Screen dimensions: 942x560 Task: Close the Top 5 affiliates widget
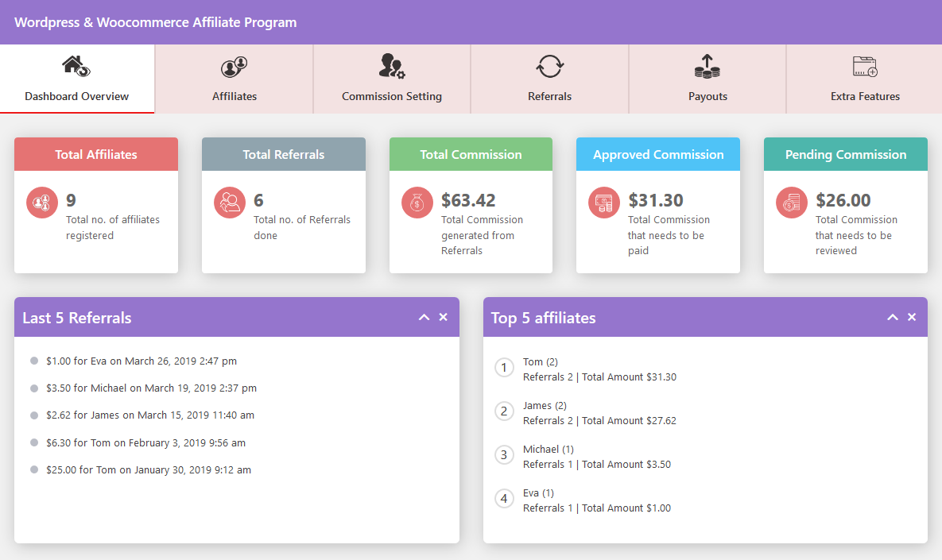click(x=911, y=316)
